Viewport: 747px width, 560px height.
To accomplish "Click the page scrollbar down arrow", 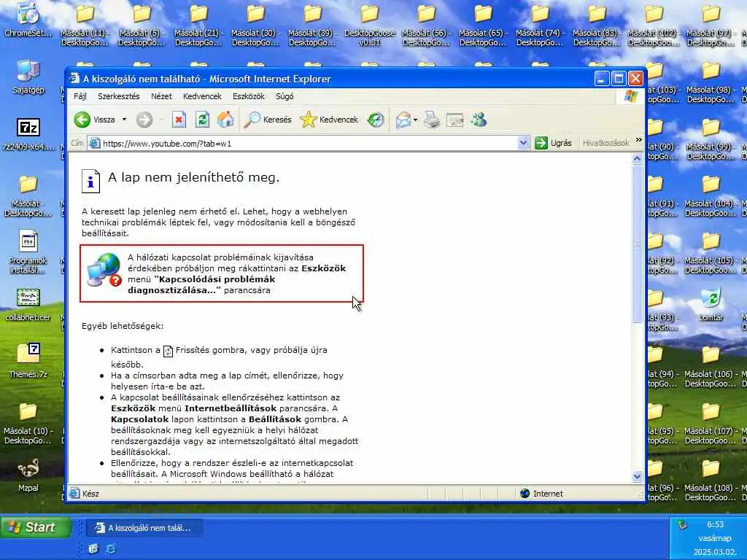I will coord(637,477).
